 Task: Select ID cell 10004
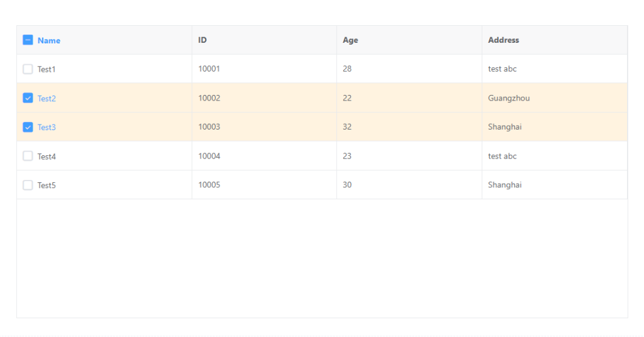coord(209,156)
